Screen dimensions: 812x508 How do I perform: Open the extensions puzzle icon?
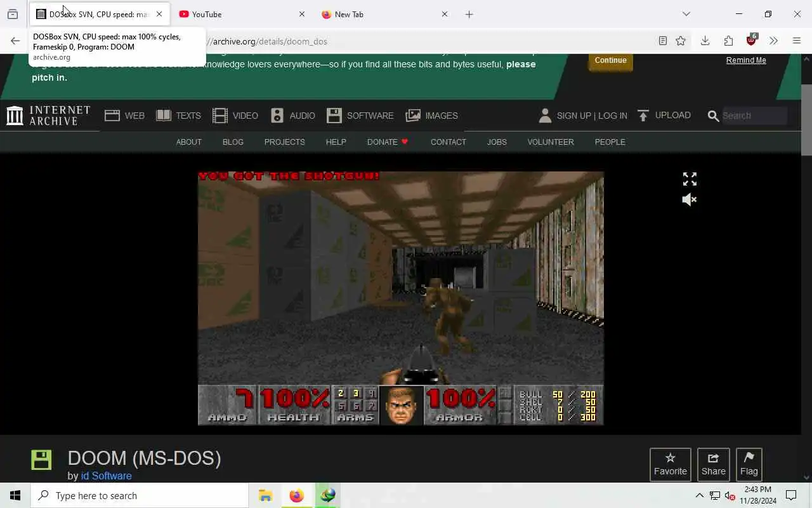point(728,41)
